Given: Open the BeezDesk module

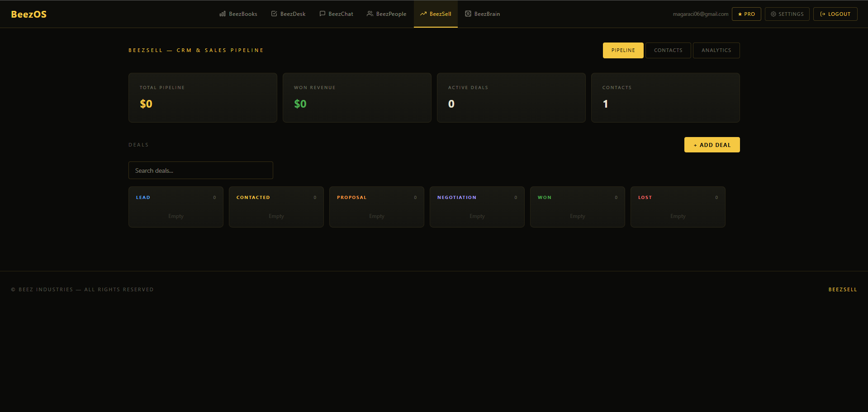Looking at the screenshot, I should 289,14.
